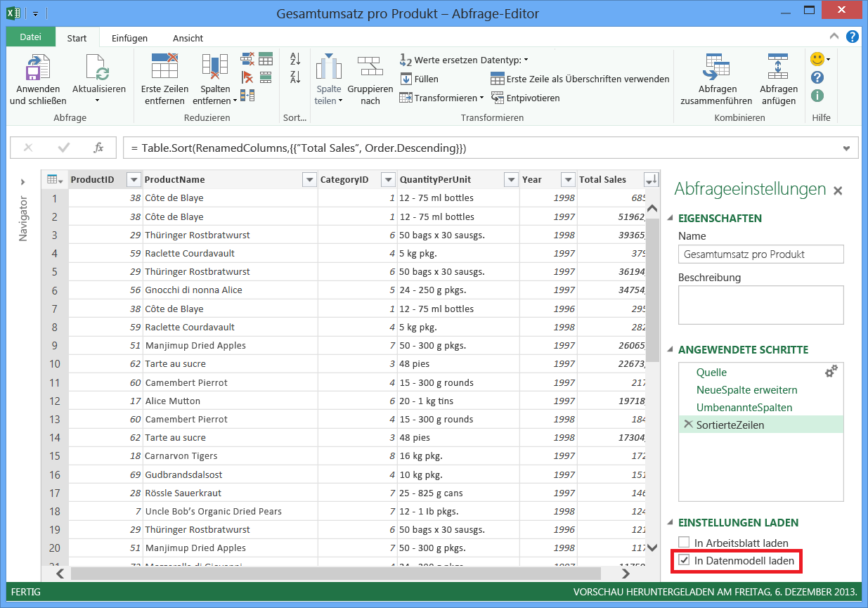This screenshot has height=608, width=868.
Task: Expand the formula bar with the chevron
Action: point(846,148)
